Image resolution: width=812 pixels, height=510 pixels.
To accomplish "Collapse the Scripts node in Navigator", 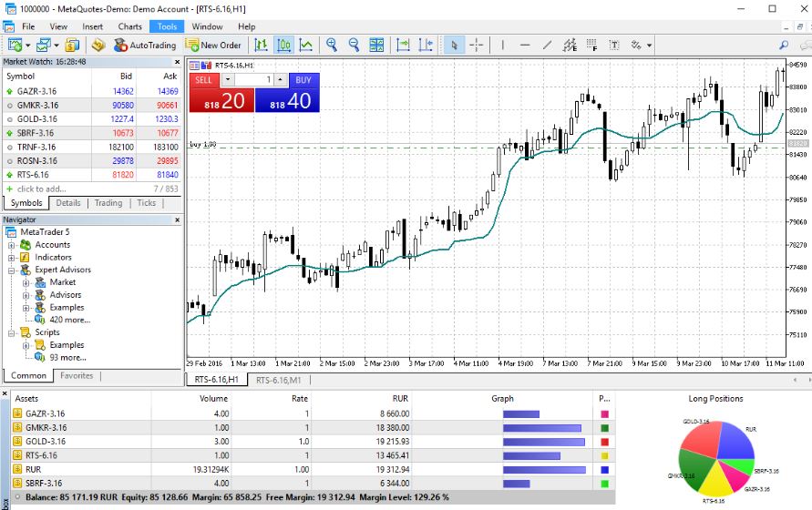I will (x=11, y=333).
